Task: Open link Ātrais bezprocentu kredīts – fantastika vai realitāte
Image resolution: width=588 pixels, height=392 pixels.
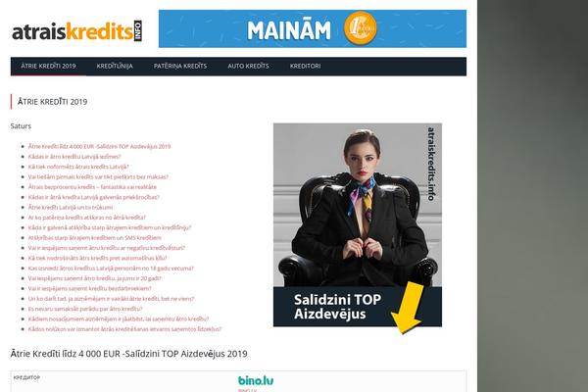Action: coord(92,187)
